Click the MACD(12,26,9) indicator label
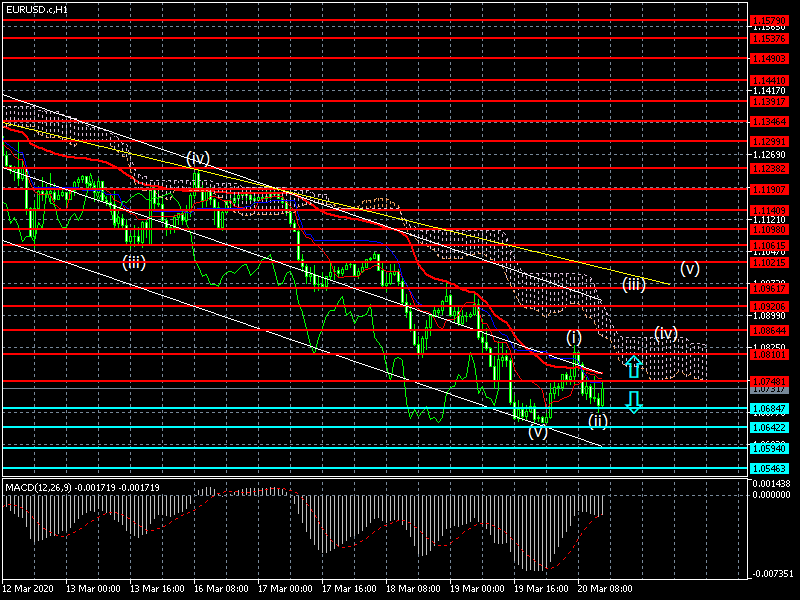Image resolution: width=800 pixels, height=600 pixels. click(40, 487)
